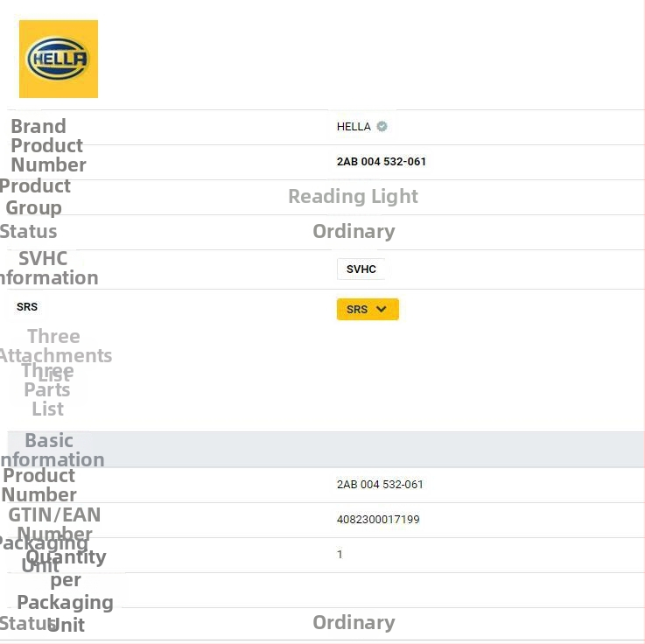Click the product number under Basic Information
645x644 pixels.
pos(380,485)
